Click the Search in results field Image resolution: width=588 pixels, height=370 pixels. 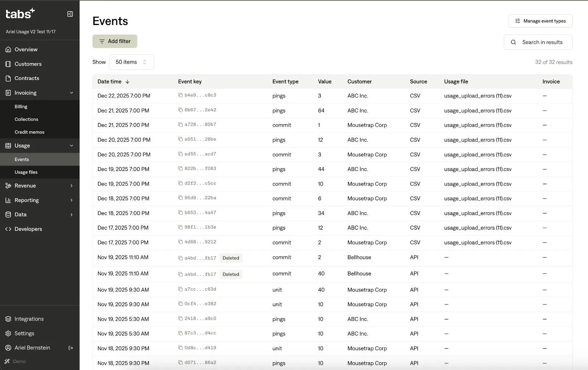(538, 42)
